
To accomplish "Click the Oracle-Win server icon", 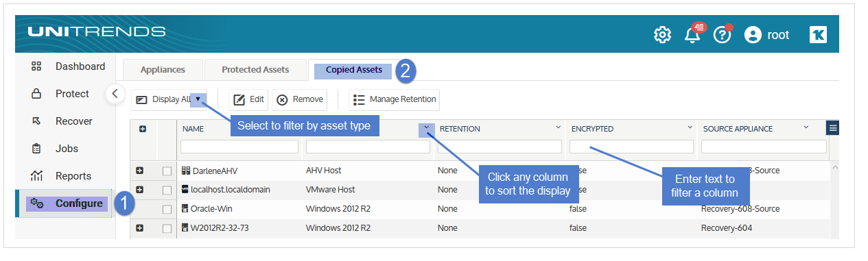I will (x=185, y=208).
